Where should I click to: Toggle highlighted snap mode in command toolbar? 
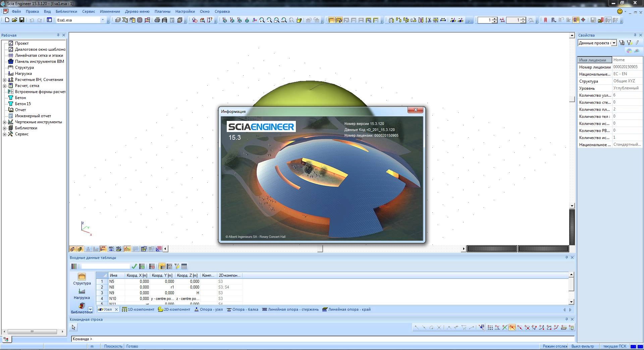(512, 327)
